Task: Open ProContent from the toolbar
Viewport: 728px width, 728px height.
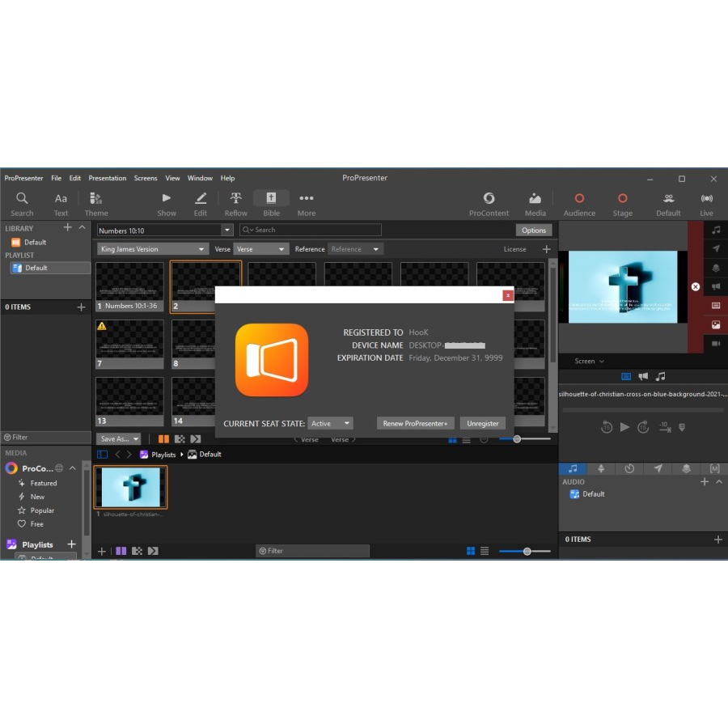Action: pos(489,205)
